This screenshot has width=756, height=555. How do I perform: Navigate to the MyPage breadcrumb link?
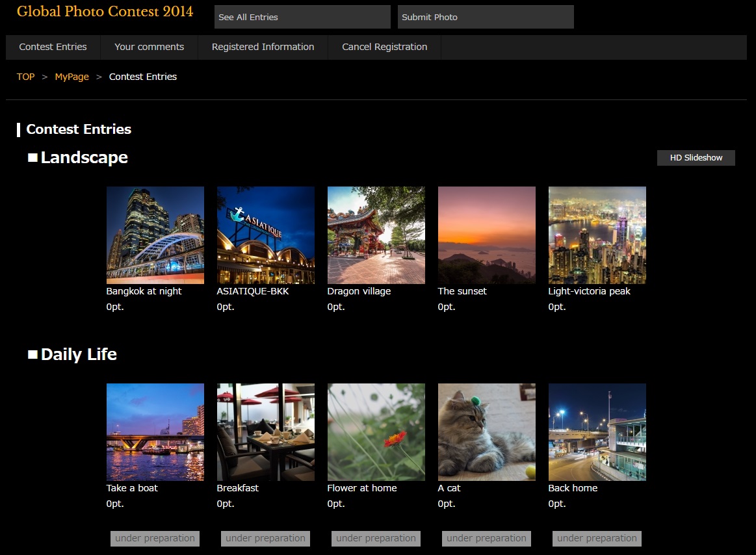[72, 77]
